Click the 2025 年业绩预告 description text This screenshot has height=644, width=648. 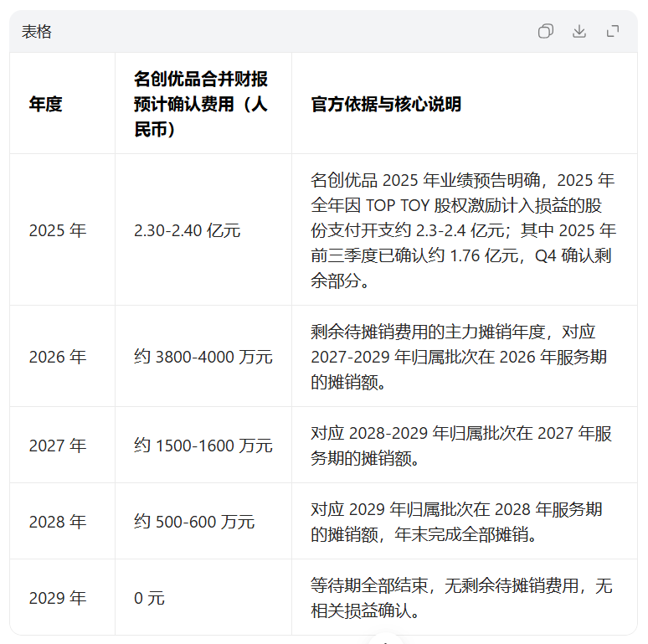click(x=462, y=230)
